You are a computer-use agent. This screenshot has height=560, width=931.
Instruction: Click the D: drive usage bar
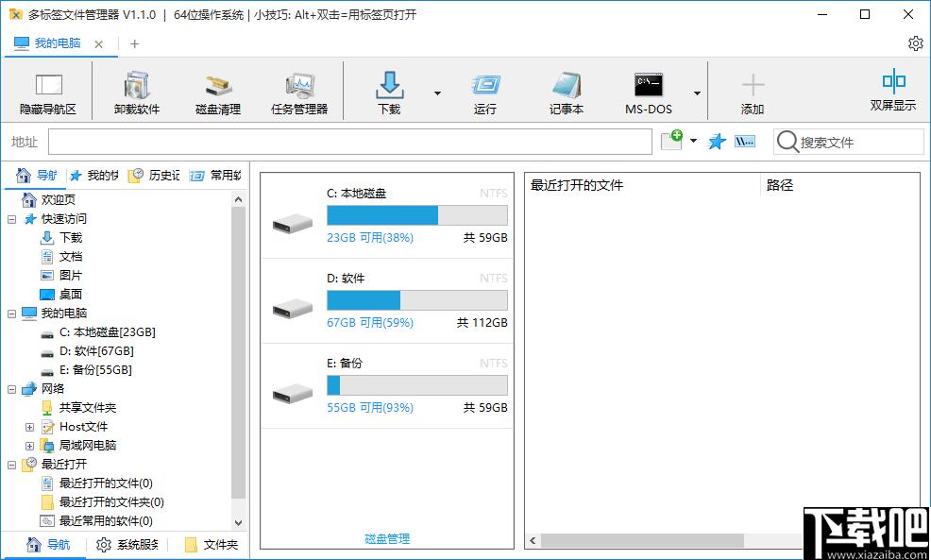tap(417, 300)
